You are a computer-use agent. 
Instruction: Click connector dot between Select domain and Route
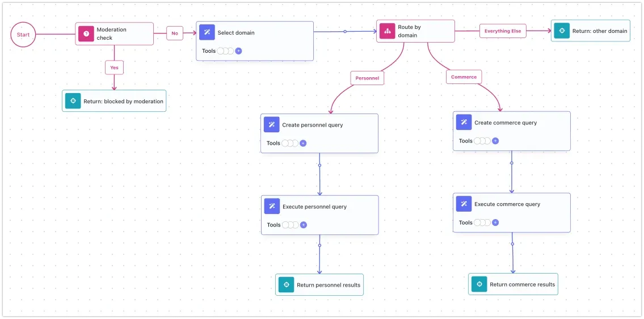[x=345, y=31]
